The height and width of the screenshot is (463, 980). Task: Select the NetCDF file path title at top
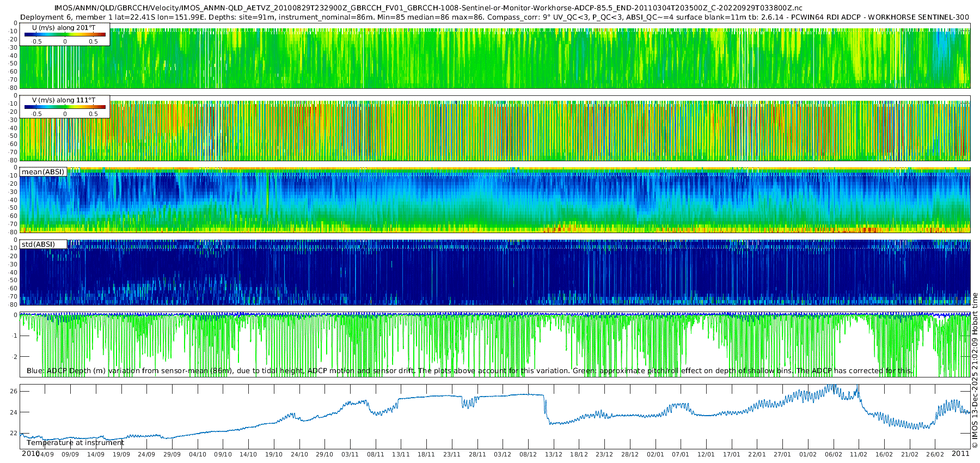coord(428,8)
